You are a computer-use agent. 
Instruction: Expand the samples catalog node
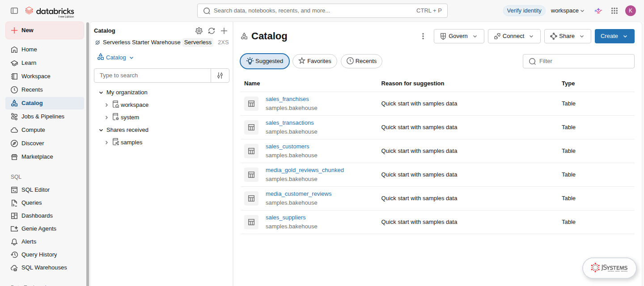click(106, 143)
